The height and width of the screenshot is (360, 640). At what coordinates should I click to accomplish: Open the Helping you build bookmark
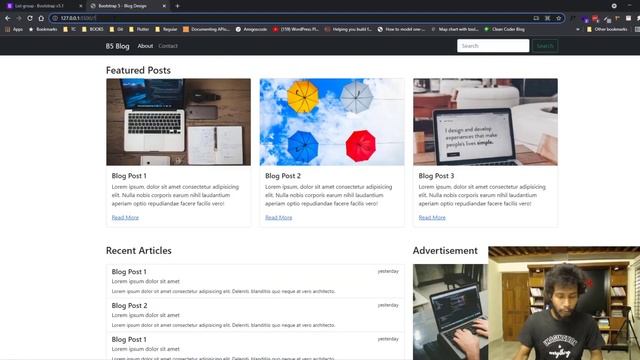pyautogui.click(x=348, y=29)
